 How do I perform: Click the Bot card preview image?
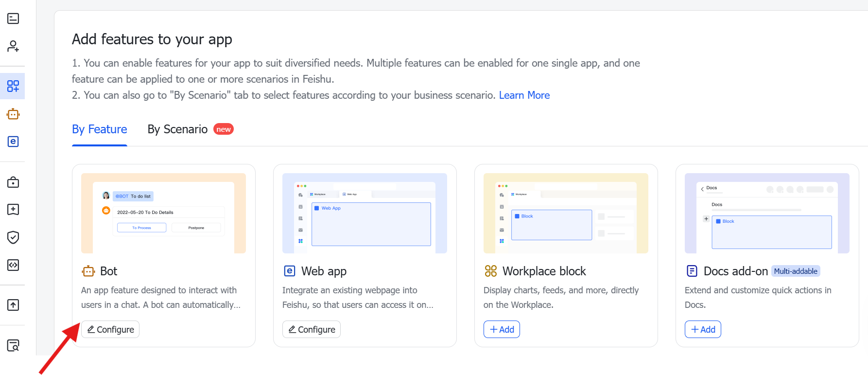pos(163,213)
